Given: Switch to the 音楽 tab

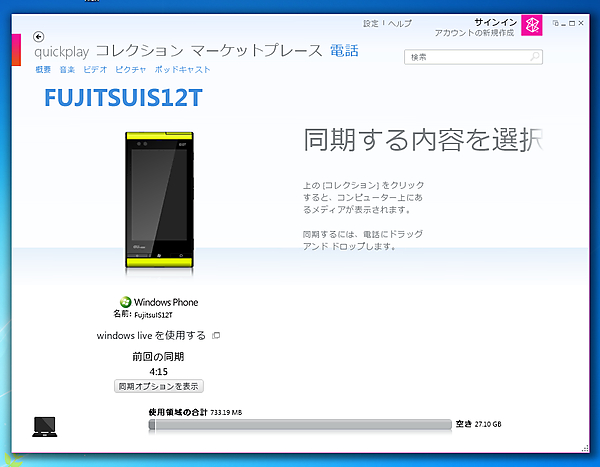Looking at the screenshot, I should pyautogui.click(x=67, y=70).
